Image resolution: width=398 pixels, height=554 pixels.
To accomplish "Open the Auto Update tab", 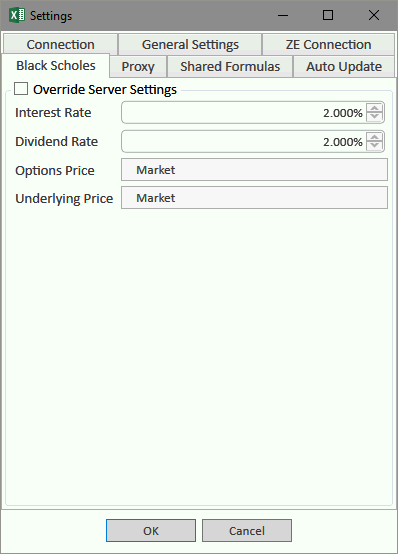I will pos(344,66).
